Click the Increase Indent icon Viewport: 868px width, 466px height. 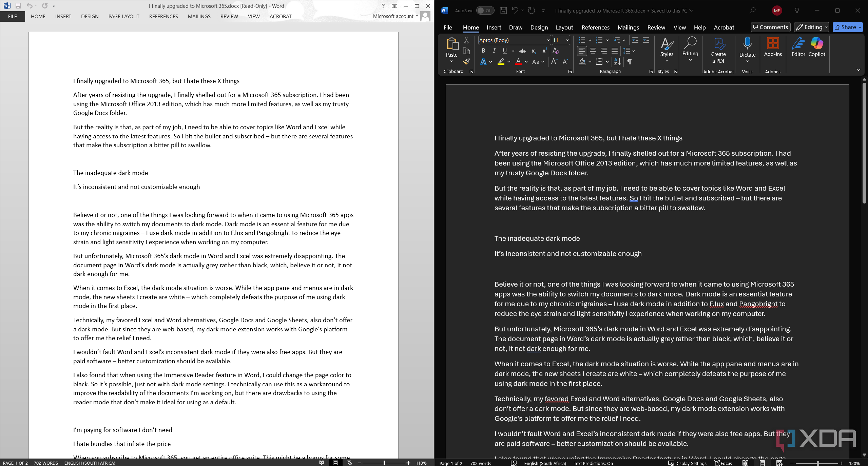pyautogui.click(x=646, y=40)
